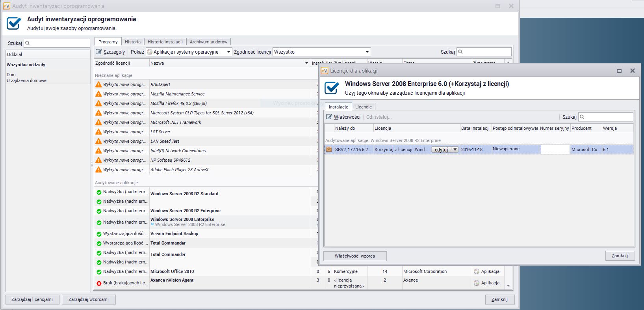Open the Zgodność licencji dropdown set to Wszystko

click(x=321, y=52)
